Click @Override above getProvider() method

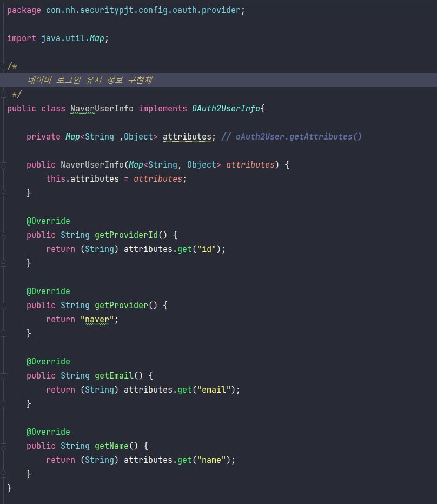(48, 291)
